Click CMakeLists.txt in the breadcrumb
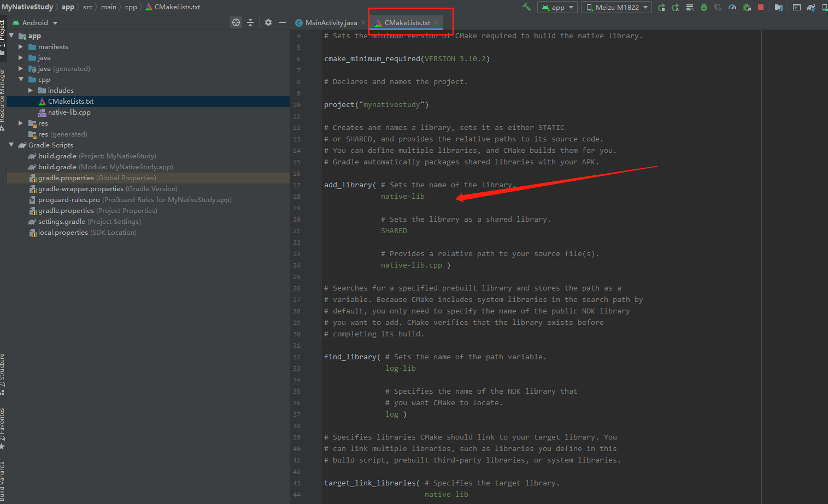Viewport: 828px width, 504px height. 173,7
